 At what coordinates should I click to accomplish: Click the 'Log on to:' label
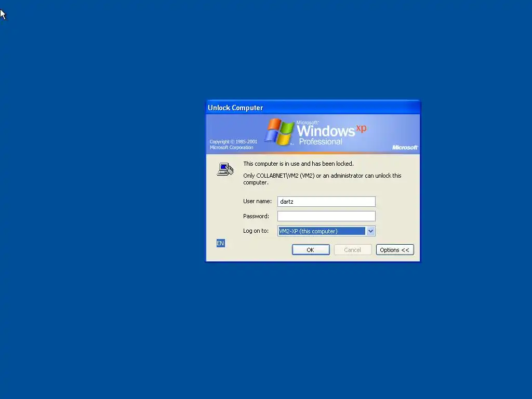[x=256, y=231]
